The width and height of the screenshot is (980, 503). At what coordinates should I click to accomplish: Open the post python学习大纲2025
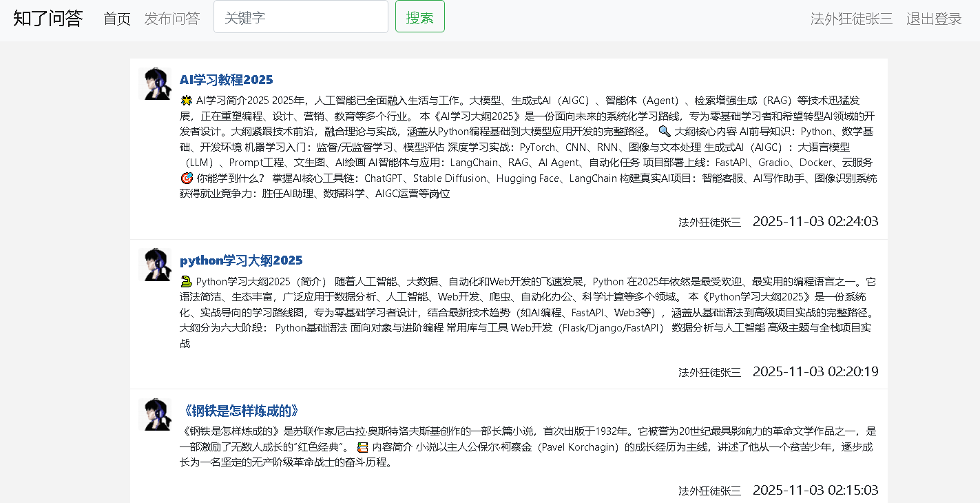coord(241,260)
